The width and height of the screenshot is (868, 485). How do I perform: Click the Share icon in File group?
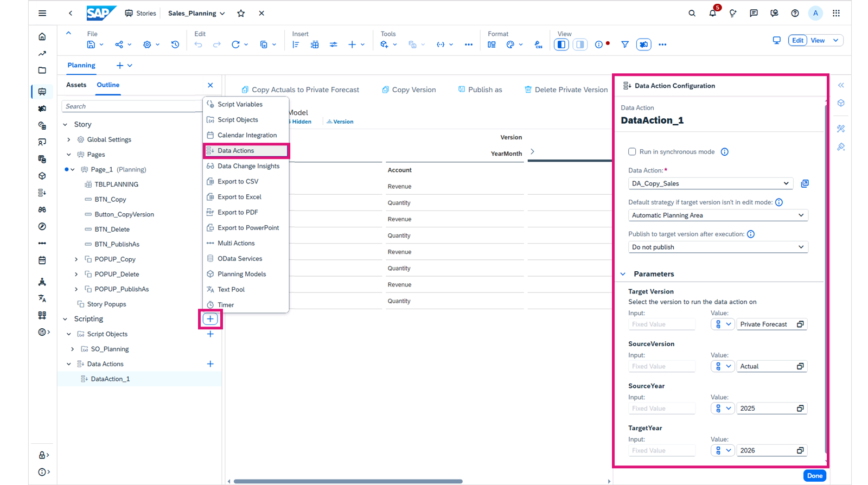click(119, 44)
